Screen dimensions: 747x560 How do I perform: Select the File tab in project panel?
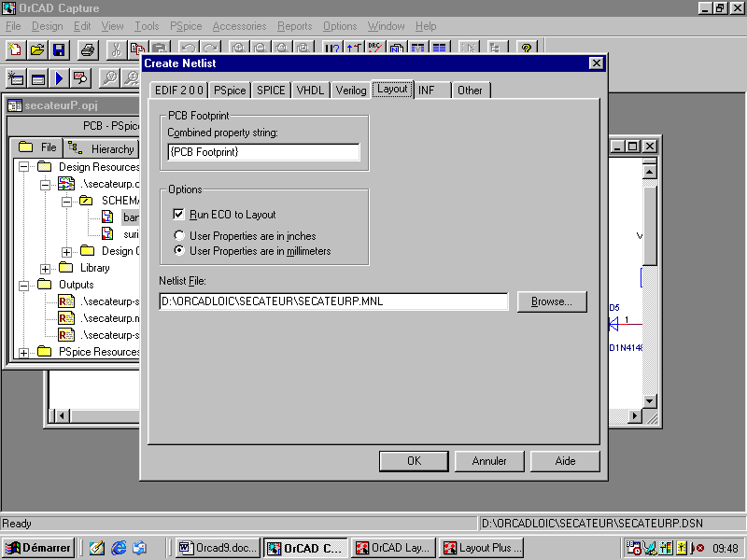click(37, 147)
